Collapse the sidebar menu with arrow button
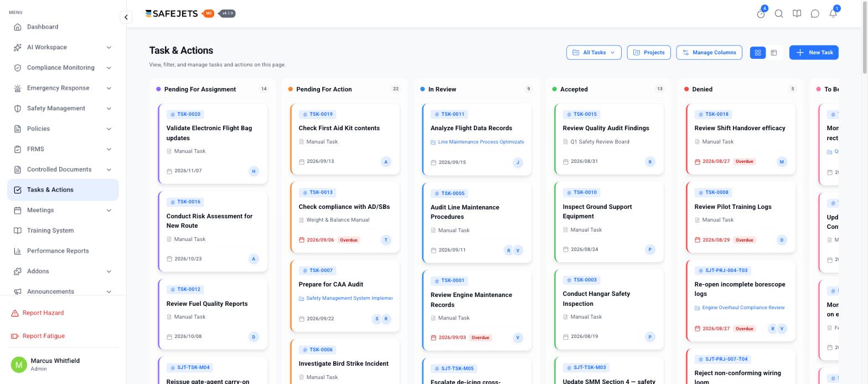Image resolution: width=868 pixels, height=384 pixels. (x=126, y=17)
